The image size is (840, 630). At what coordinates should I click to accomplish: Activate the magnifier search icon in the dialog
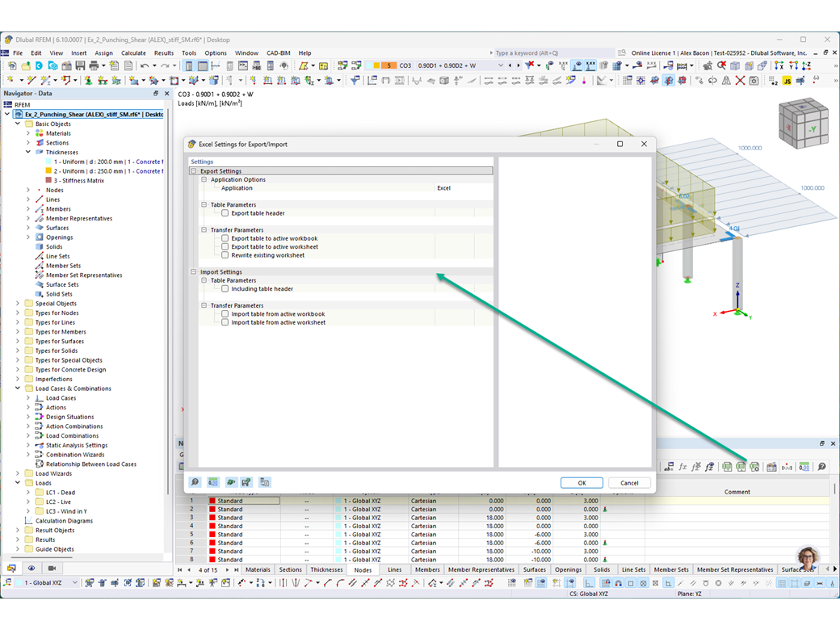pos(194,482)
